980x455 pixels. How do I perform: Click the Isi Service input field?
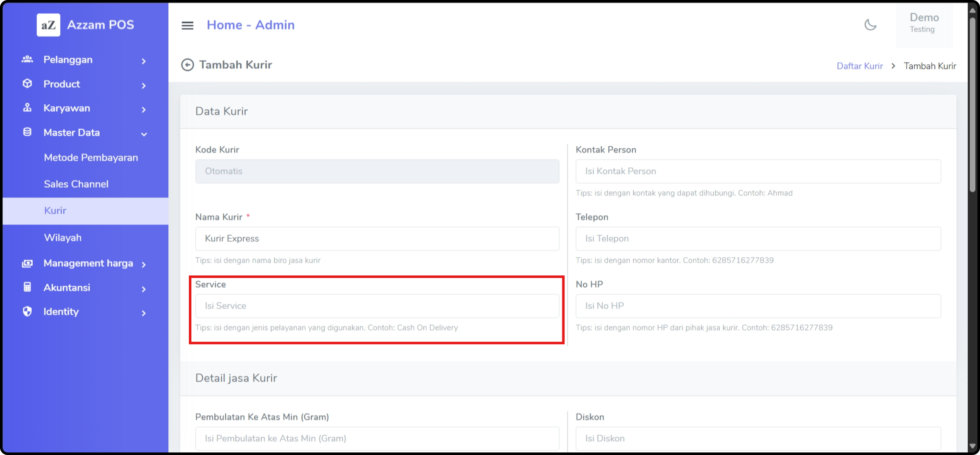click(x=377, y=306)
